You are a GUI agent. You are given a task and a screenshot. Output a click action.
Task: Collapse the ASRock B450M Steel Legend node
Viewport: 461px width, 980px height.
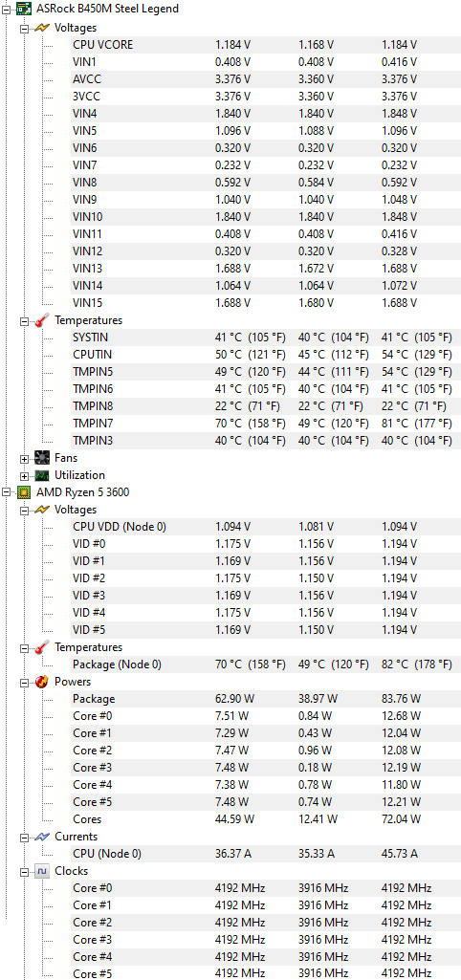[x=7, y=9]
